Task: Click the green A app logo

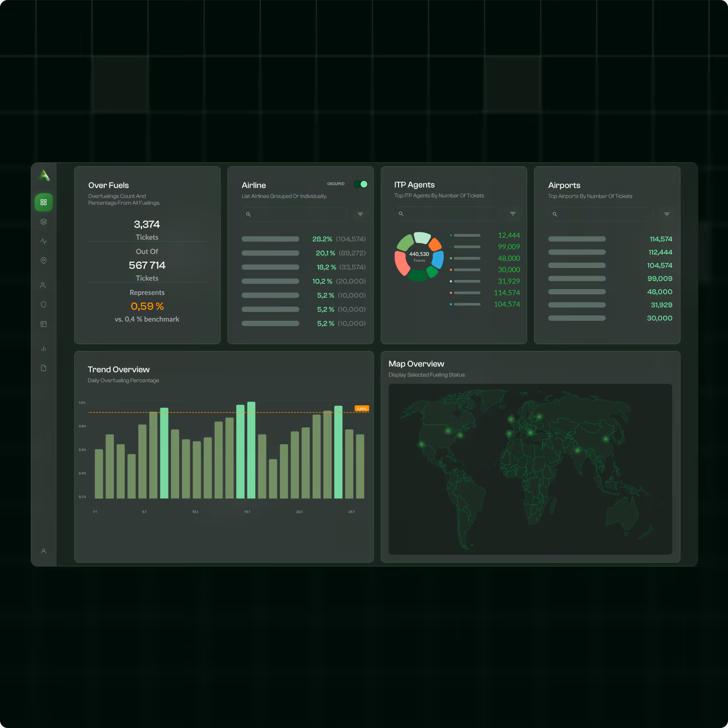Action: click(44, 176)
